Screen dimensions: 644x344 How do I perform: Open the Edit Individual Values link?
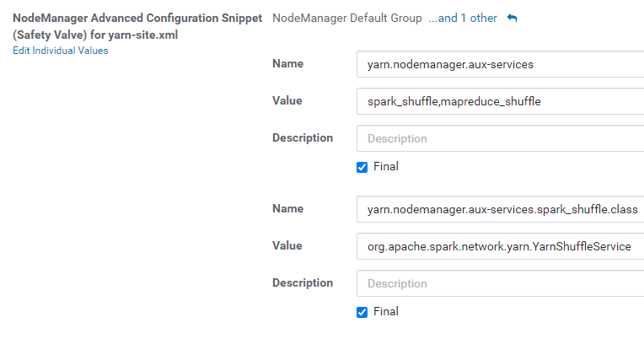[60, 51]
